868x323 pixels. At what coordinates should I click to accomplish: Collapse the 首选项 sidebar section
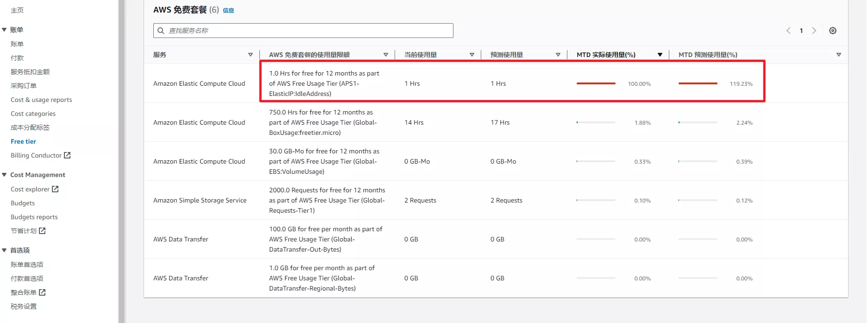4,250
